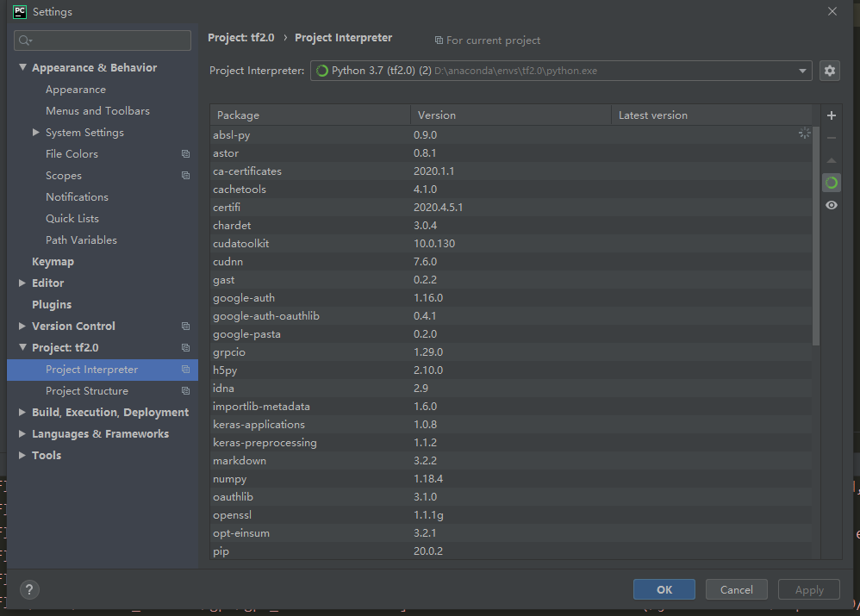Select the keras-preprocessing package row
Screen dimensions: 860x616
[511, 443]
